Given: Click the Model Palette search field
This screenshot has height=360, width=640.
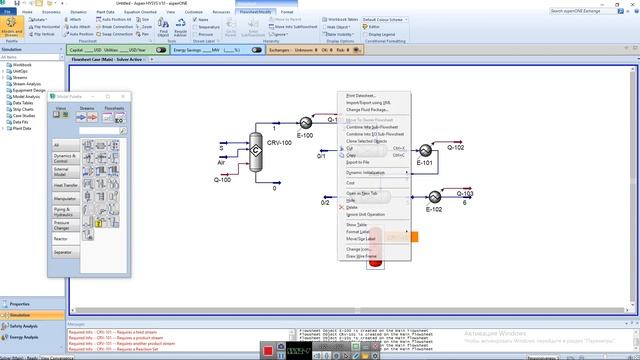Looking at the screenshot, I should pos(99,131).
